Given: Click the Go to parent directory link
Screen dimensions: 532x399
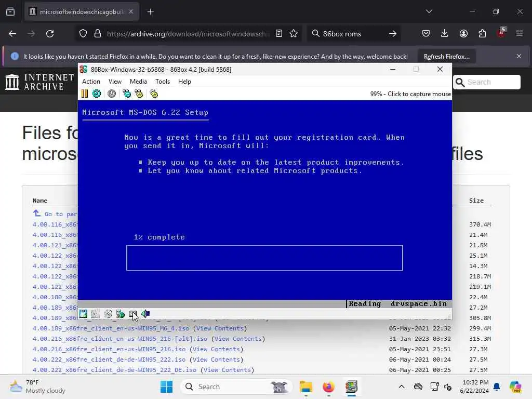Looking at the screenshot, I should tap(55, 214).
